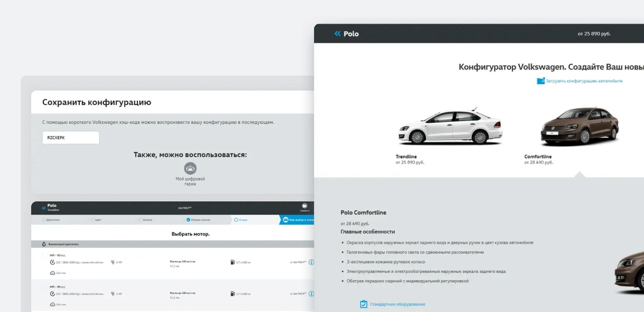
Task: Click back double-chevron in large Polo header
Action: pyautogui.click(x=337, y=33)
